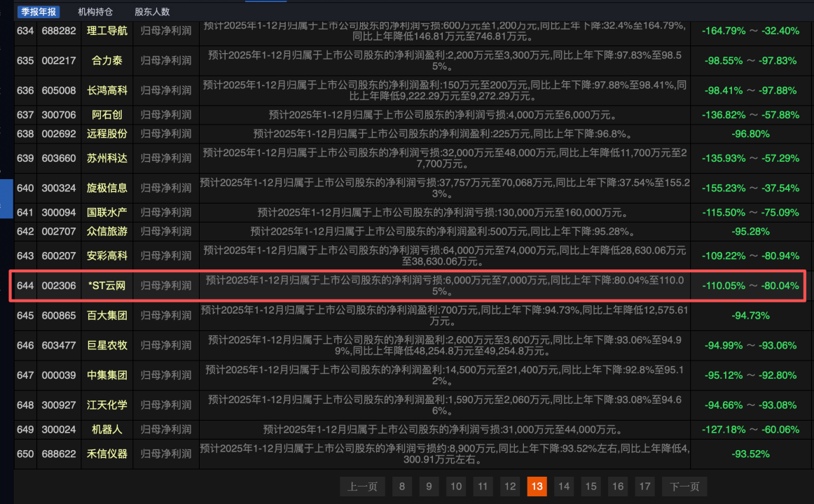Open stock name 中集集团
814x504 pixels.
click(x=107, y=375)
